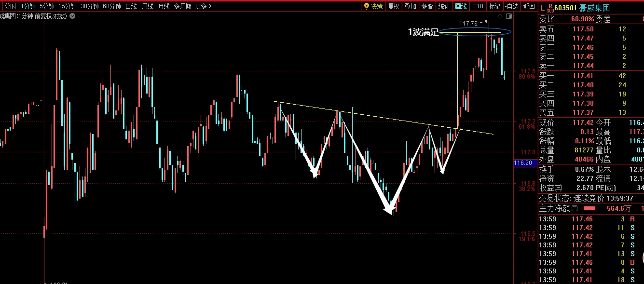Toggle the 画线 drawing tools

461,6
